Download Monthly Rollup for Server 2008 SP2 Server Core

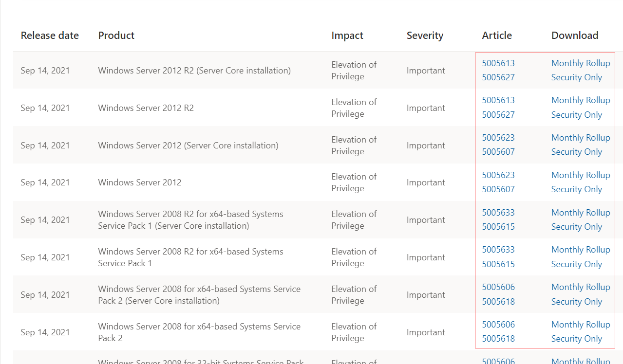point(581,287)
